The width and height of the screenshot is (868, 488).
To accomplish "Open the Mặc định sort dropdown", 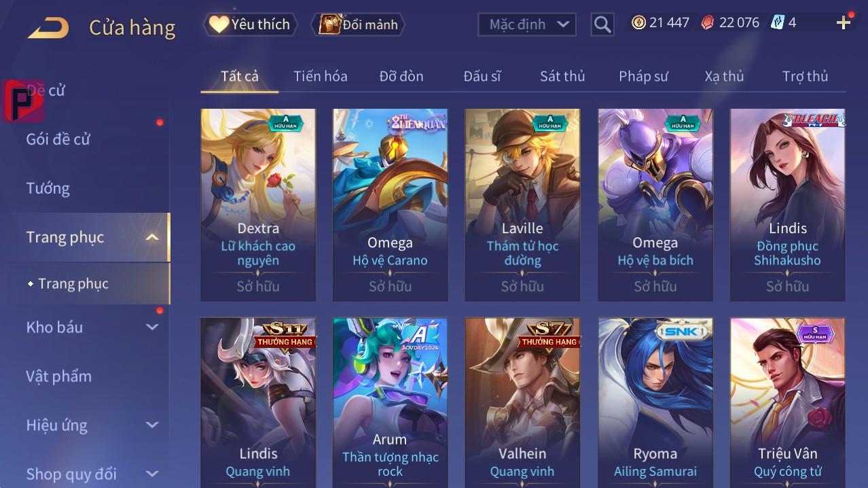I will [527, 24].
